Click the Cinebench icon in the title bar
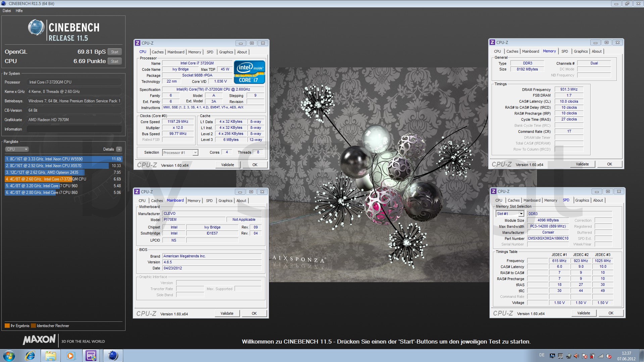This screenshot has width=644, height=362. [4, 3]
